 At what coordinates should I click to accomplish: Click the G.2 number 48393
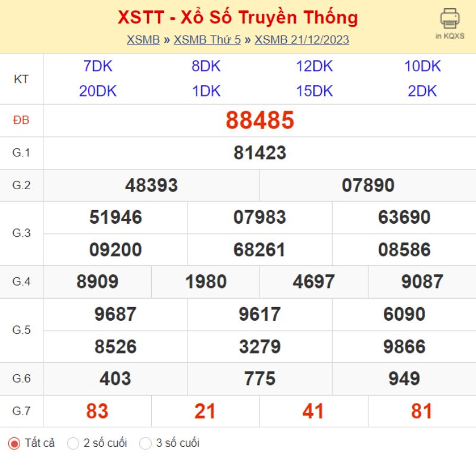(152, 185)
